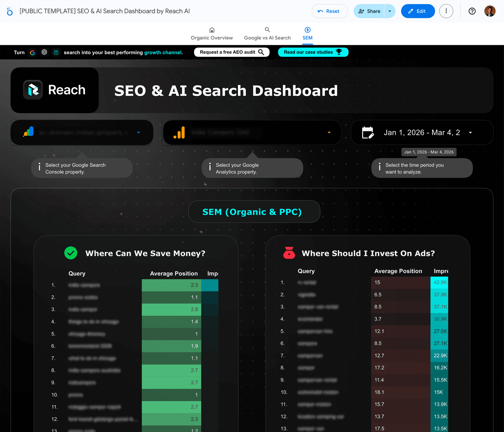
Task: Open the Google Analytics property dropdown
Action: pos(329,133)
